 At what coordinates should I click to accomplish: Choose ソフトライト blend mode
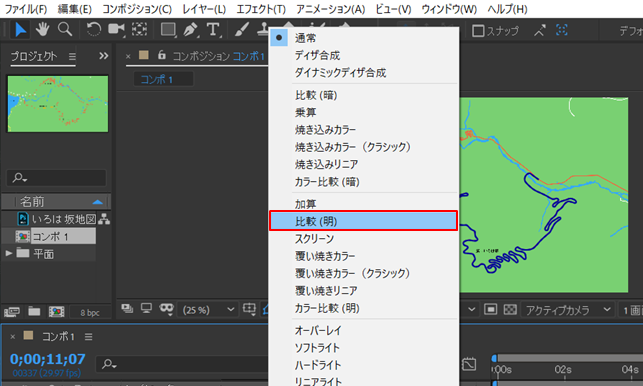click(x=363, y=348)
